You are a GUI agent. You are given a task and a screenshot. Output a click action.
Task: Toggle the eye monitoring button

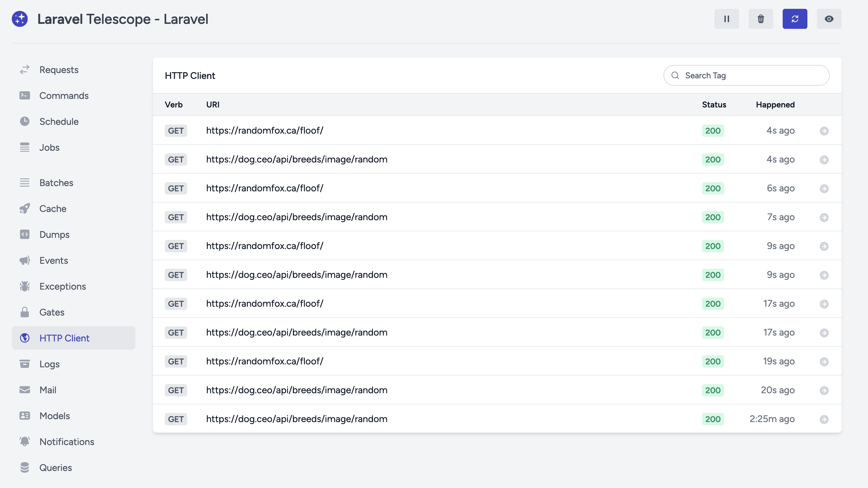click(x=829, y=19)
